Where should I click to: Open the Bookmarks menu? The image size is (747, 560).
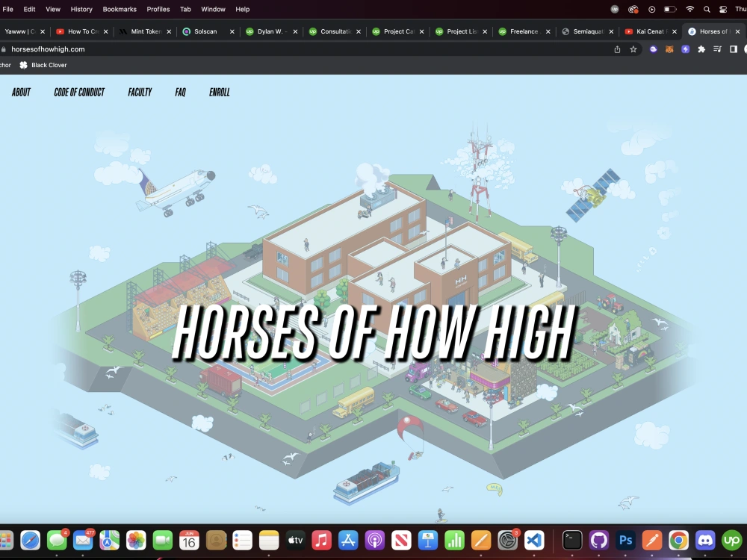pos(120,9)
